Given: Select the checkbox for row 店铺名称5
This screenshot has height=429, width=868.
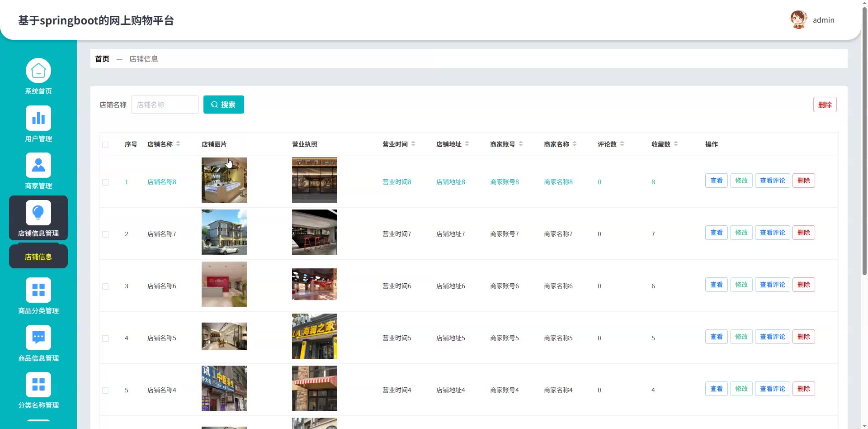Looking at the screenshot, I should (105, 338).
